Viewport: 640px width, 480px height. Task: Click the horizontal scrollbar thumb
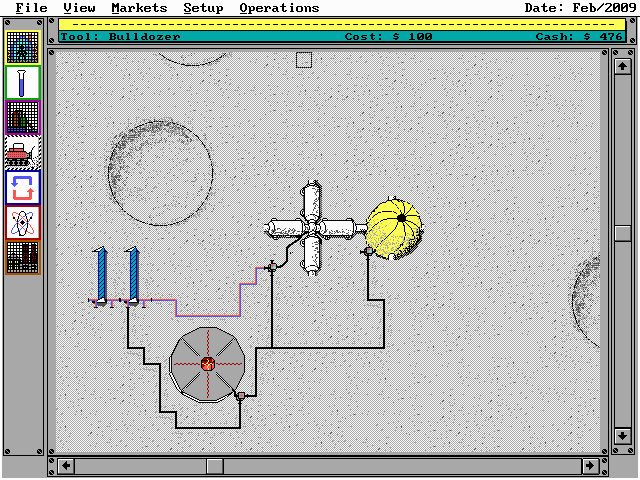point(215,466)
